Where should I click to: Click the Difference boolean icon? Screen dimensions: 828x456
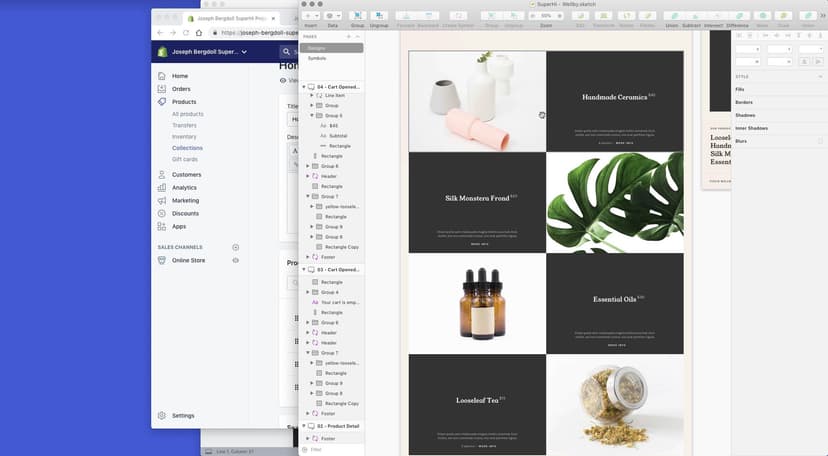click(x=737, y=16)
